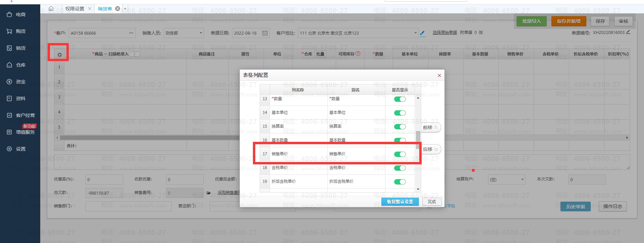This screenshot has height=243, width=644.
Task: Open the tab list dropdown arrow
Action: 125,9
